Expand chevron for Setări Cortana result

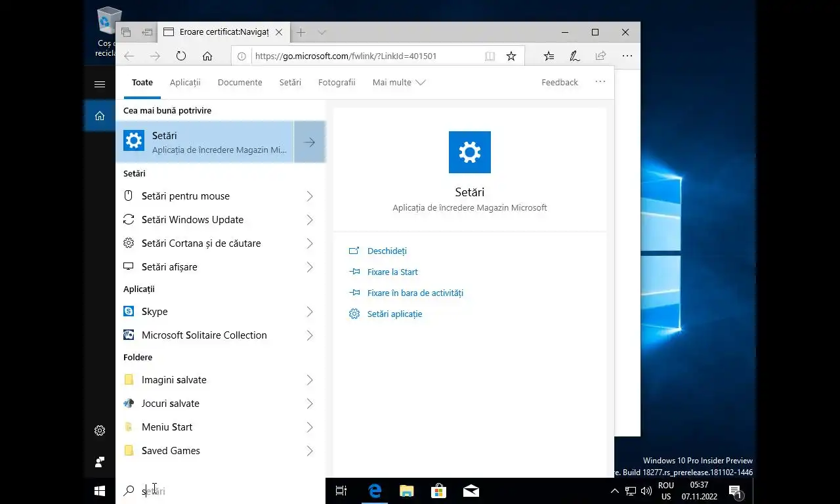point(310,243)
